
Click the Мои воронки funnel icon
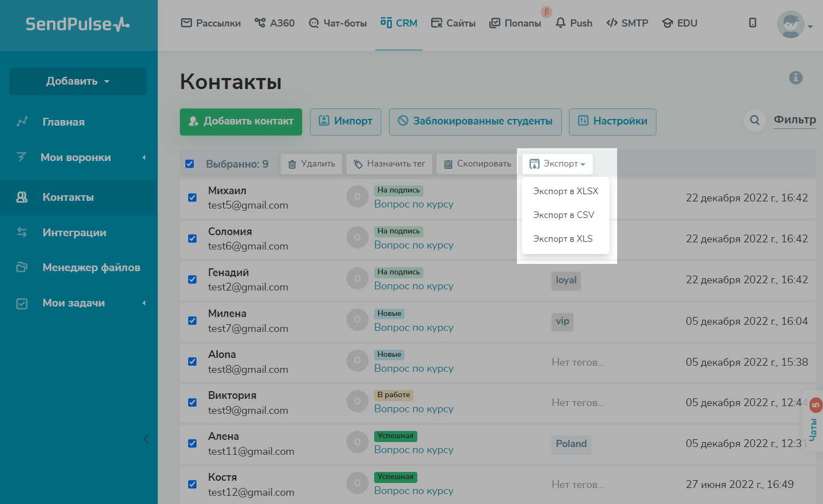click(x=22, y=157)
